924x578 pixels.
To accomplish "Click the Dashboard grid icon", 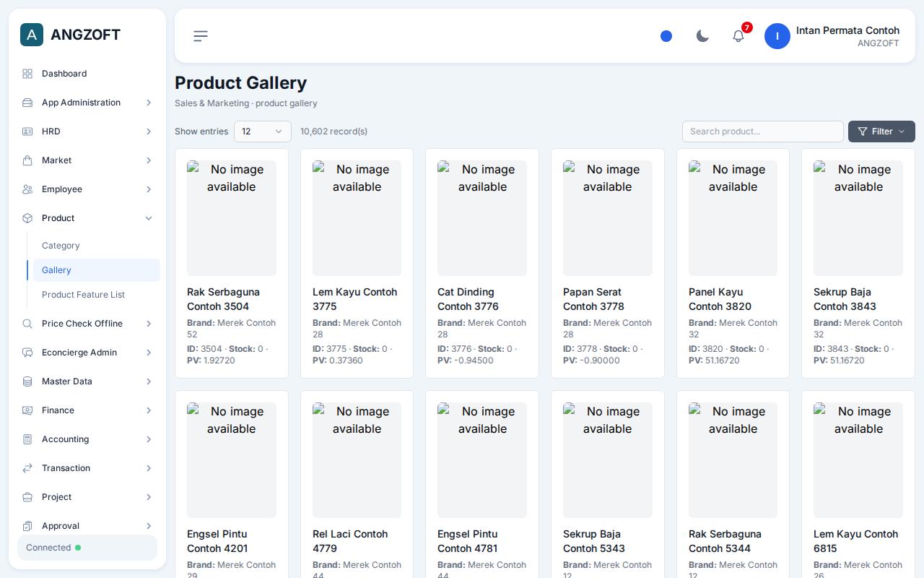I will 27,74.
